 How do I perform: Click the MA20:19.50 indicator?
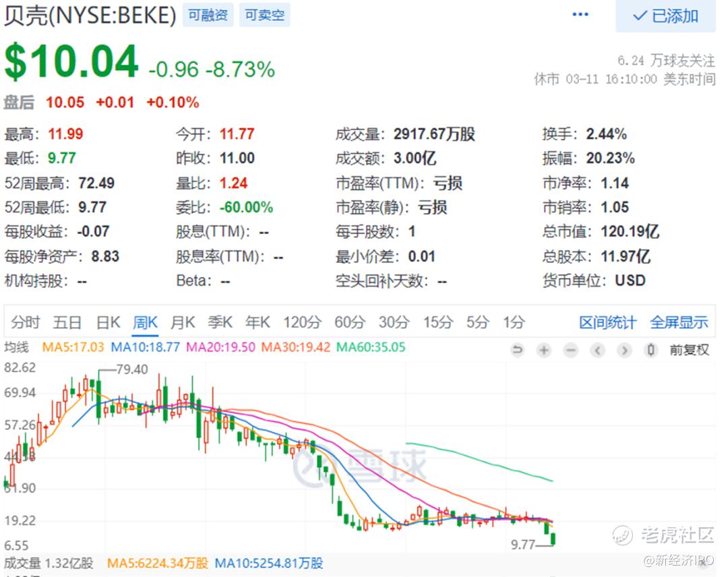coord(220,347)
